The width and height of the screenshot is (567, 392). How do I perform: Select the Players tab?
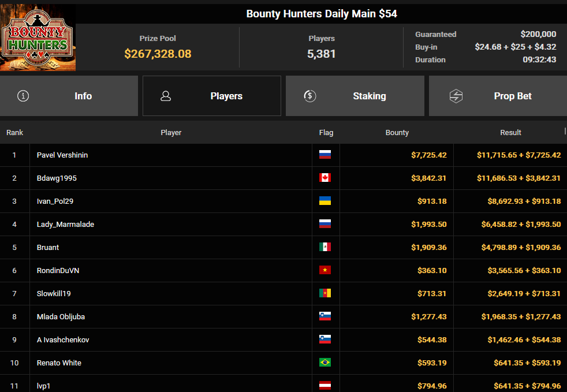[212, 96]
